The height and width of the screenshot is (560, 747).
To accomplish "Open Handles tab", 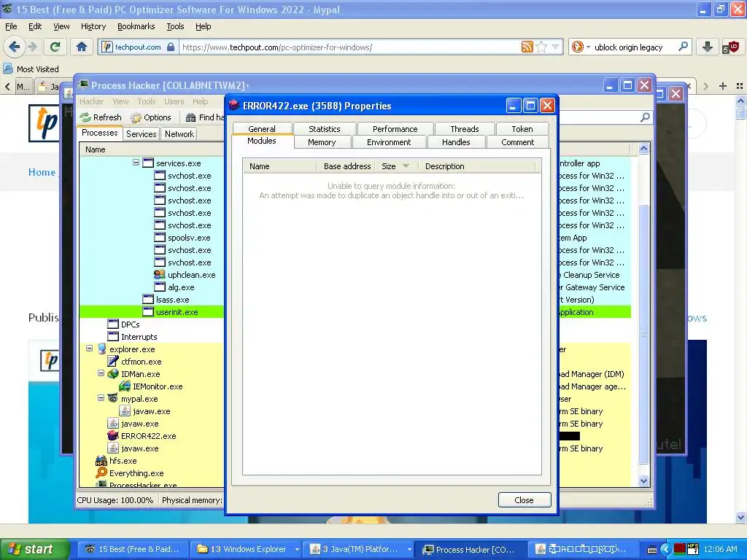I will pyautogui.click(x=456, y=142).
